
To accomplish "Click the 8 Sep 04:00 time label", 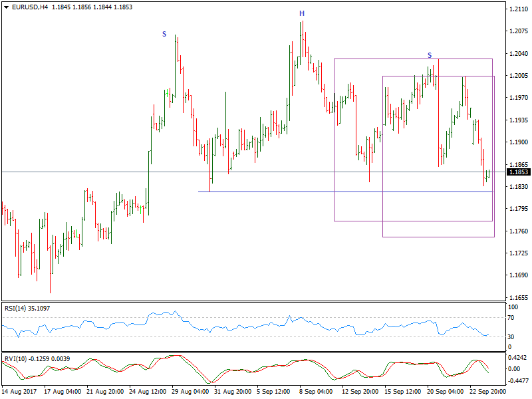I will coord(316,392).
